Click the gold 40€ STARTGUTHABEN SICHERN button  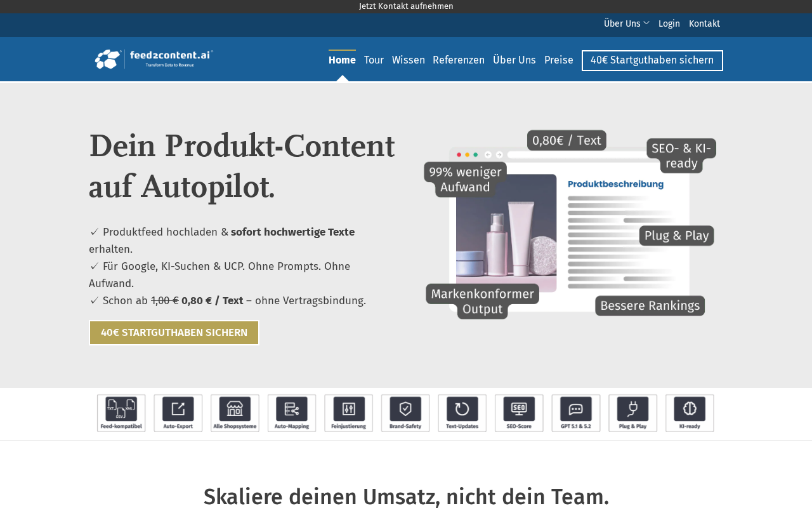pos(174,333)
